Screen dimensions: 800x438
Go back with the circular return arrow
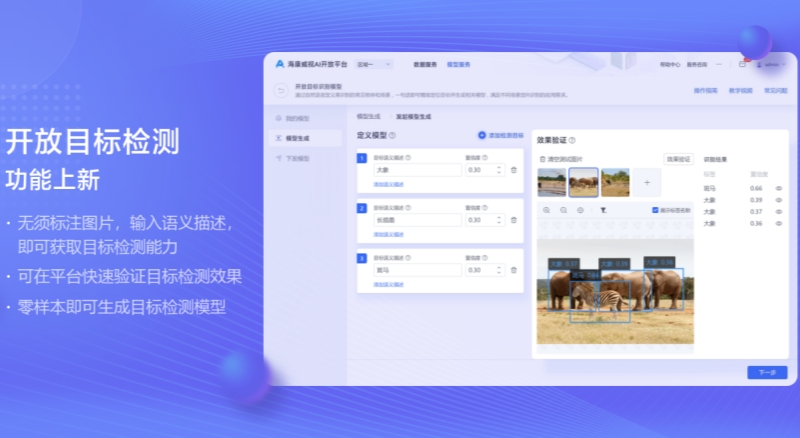[281, 91]
